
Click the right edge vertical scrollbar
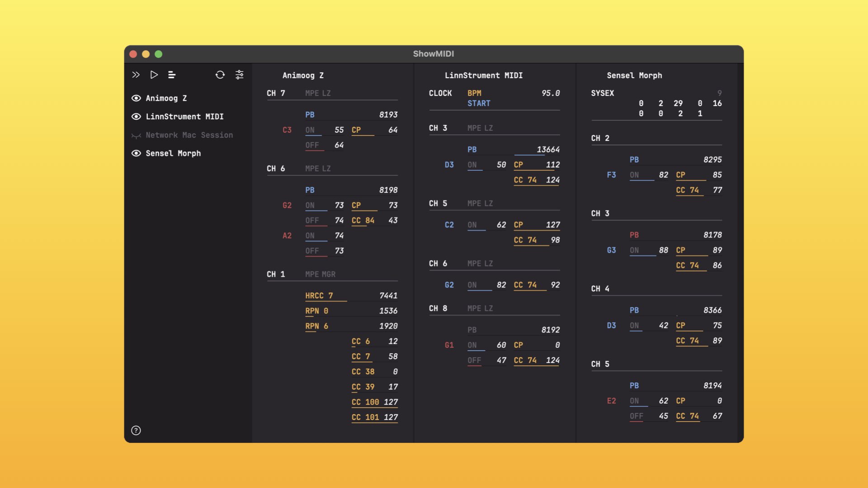(740, 253)
